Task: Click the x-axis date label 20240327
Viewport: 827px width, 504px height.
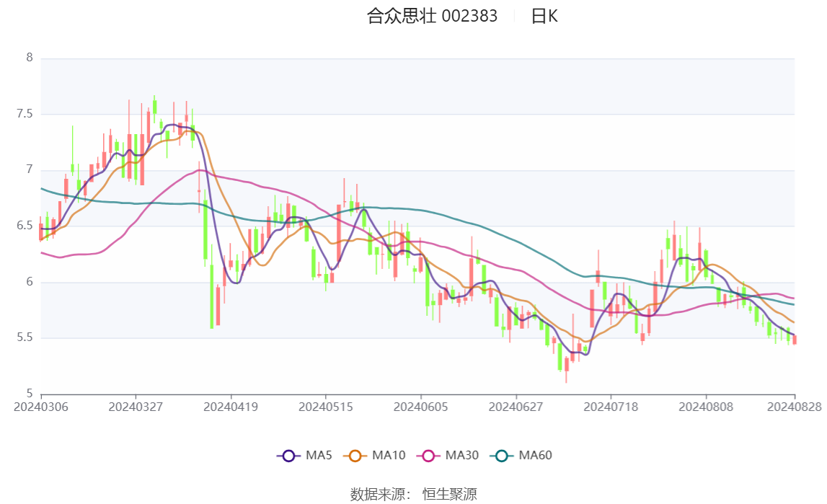Action: pos(136,407)
